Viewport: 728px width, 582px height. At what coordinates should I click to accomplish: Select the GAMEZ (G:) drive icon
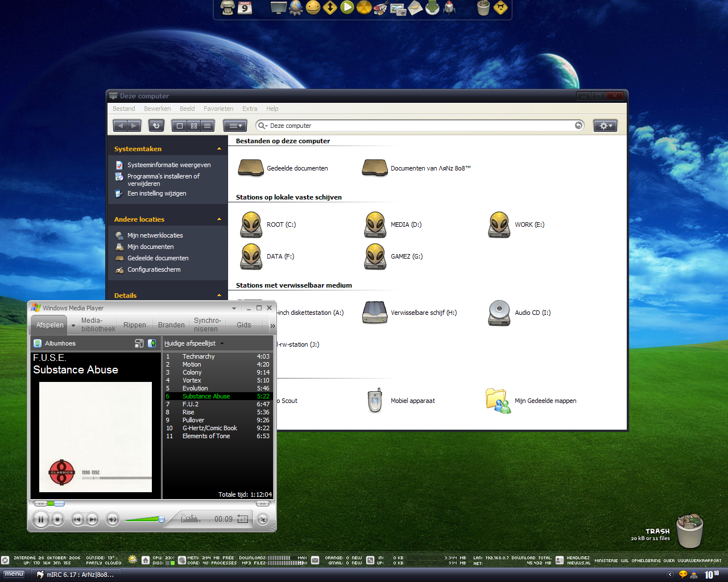pyautogui.click(x=375, y=256)
